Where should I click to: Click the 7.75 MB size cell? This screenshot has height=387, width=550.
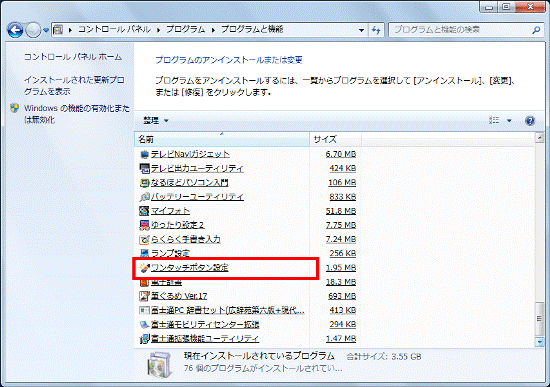tap(341, 225)
